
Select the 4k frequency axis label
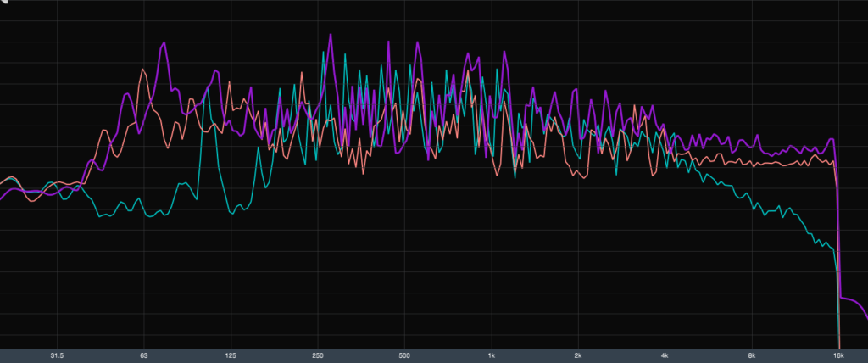[665, 355]
